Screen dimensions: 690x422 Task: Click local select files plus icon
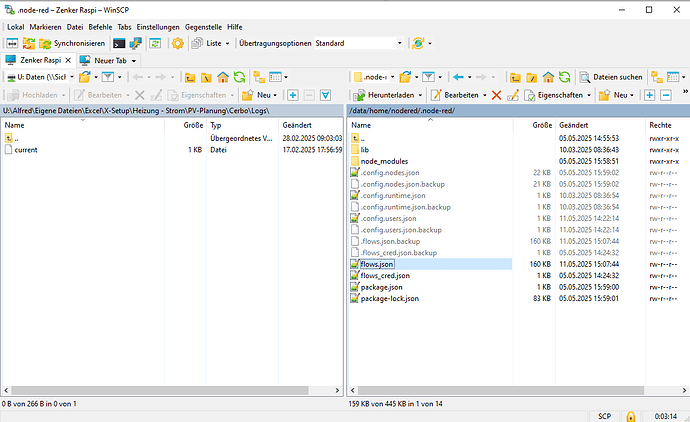tap(293, 95)
